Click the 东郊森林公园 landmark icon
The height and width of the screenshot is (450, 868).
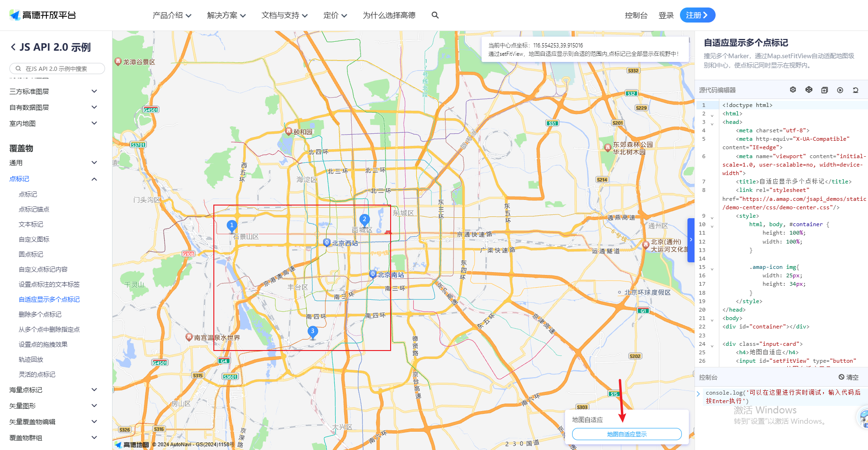point(608,147)
